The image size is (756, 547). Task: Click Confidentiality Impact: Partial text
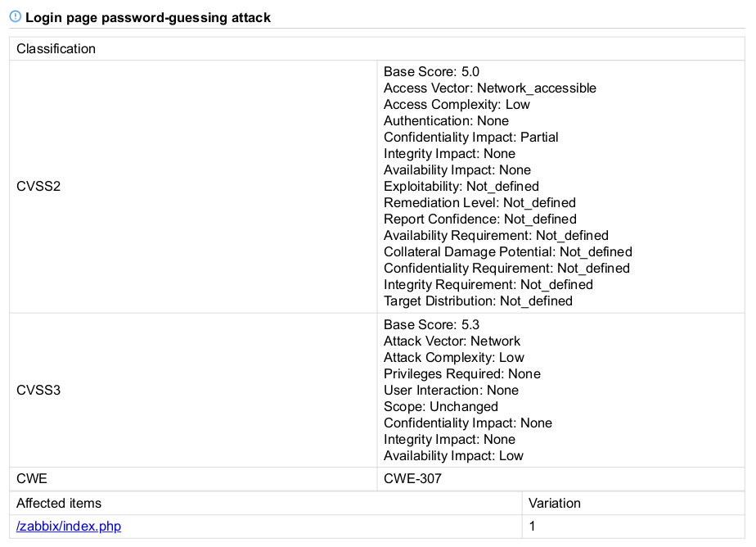(471, 138)
